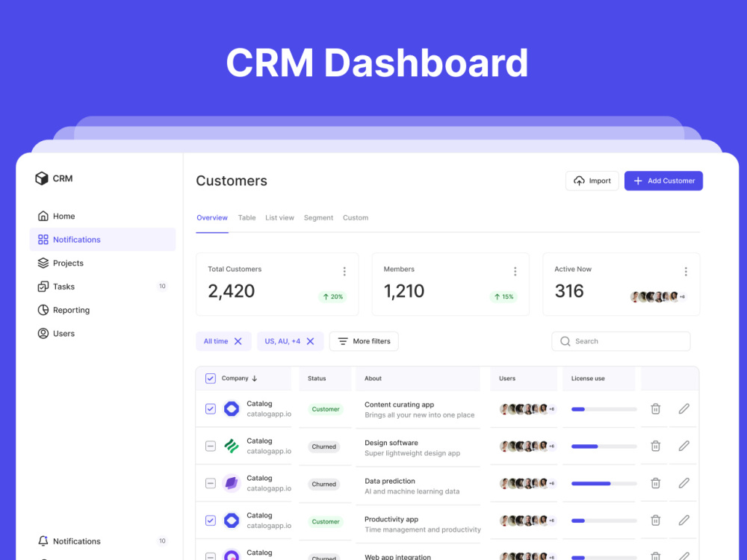Click the About column header
Image resolution: width=747 pixels, height=560 pixels.
[373, 379]
